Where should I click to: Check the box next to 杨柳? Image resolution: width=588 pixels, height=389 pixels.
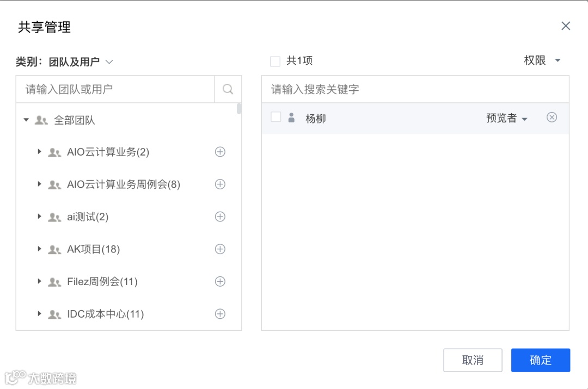[276, 117]
